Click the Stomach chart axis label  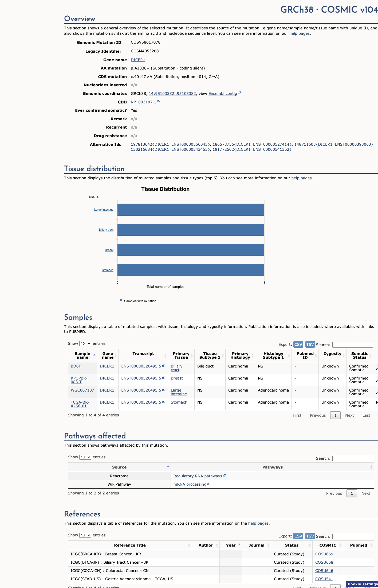(108, 270)
